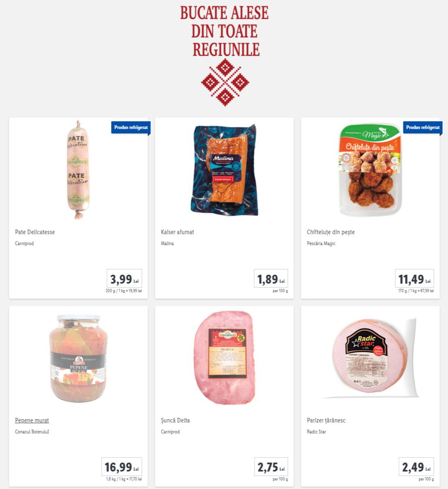The width and height of the screenshot is (448, 489).
Task: Open the Pate Delicatesse product image
Action: coord(78,170)
